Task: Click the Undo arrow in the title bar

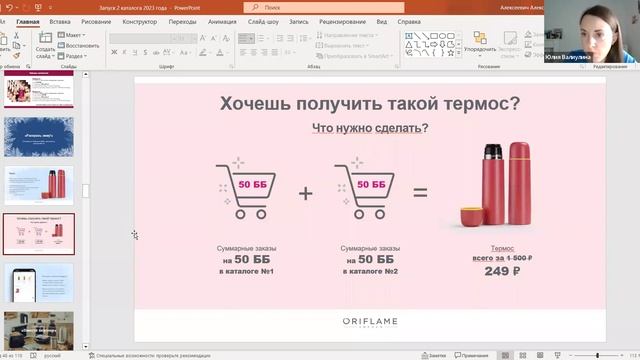Action: point(9,7)
